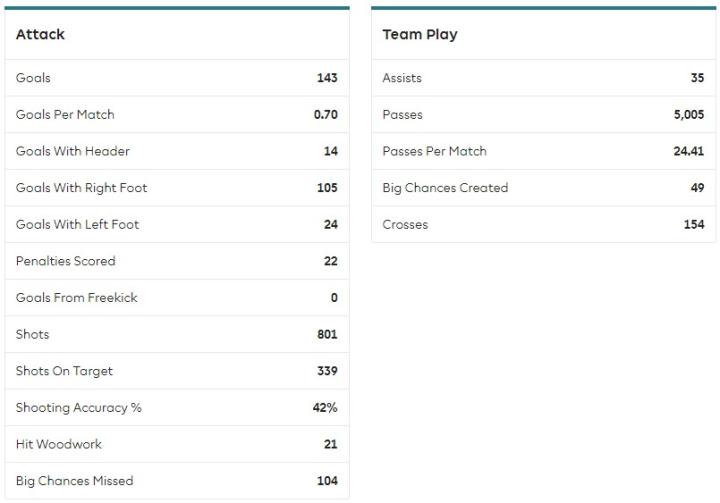Click the Shots stat label
720x503 pixels.
[x=32, y=335]
